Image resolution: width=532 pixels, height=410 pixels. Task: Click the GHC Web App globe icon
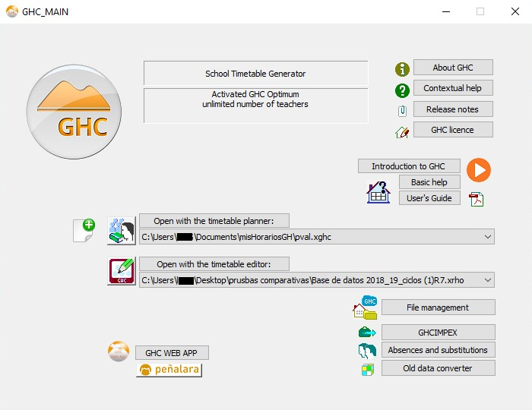tap(119, 351)
